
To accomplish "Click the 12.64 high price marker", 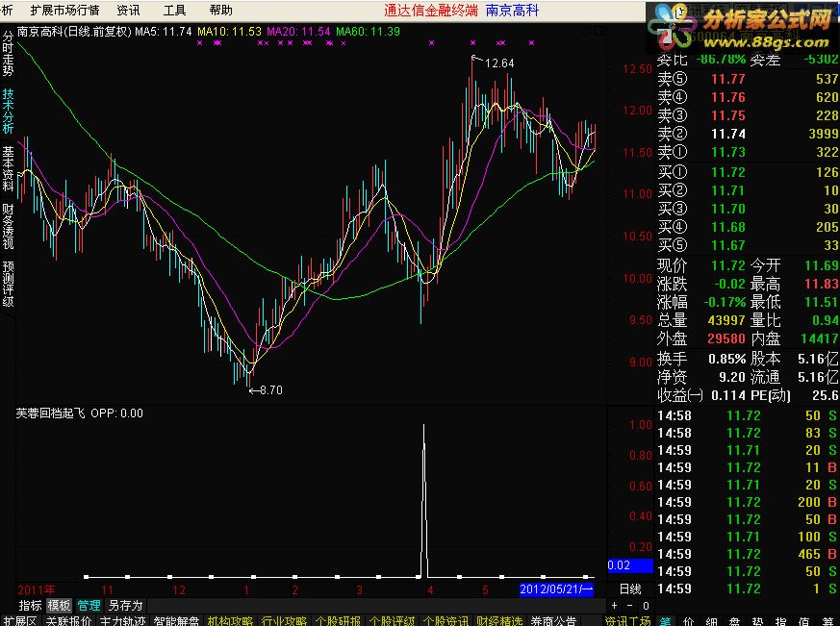I will (499, 63).
